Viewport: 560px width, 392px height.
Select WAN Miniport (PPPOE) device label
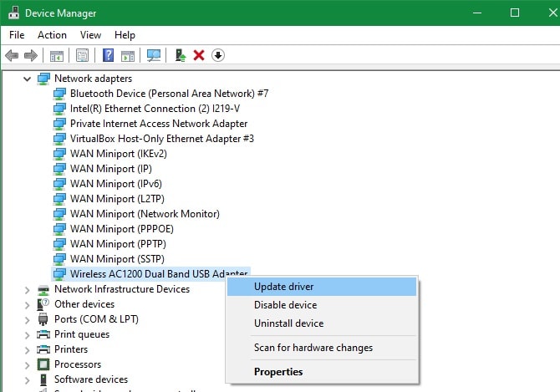[x=122, y=229]
